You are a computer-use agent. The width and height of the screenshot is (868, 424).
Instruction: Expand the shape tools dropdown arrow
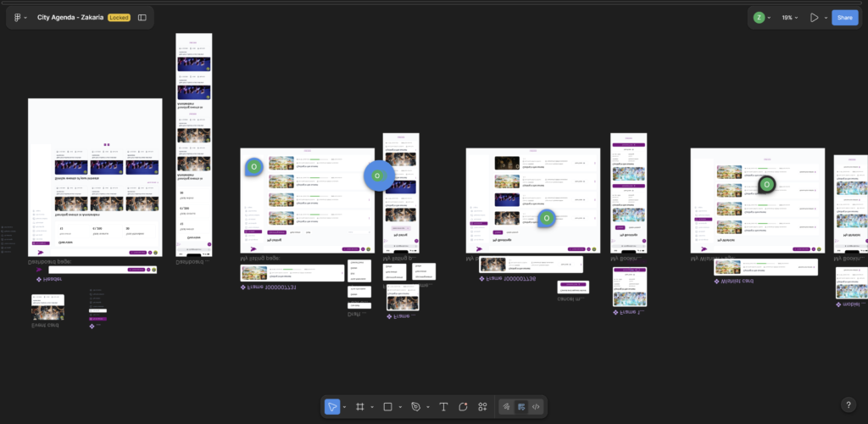point(400,407)
